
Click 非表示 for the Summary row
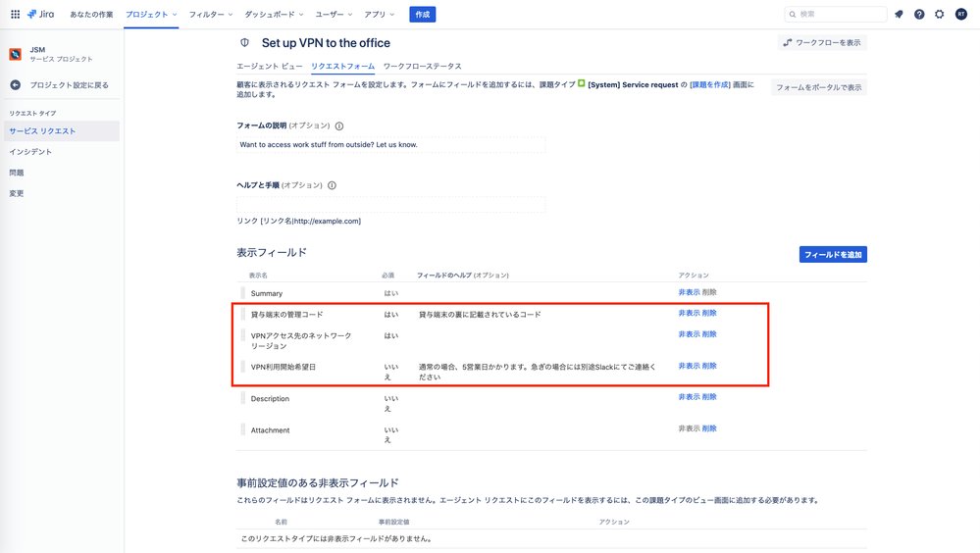point(690,292)
